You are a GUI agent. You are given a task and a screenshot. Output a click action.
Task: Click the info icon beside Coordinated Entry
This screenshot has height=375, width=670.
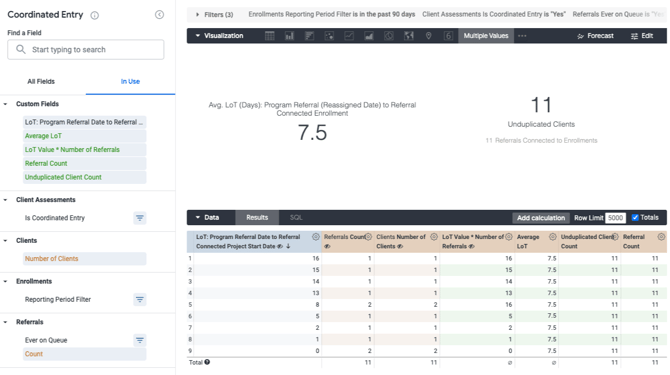(x=94, y=15)
